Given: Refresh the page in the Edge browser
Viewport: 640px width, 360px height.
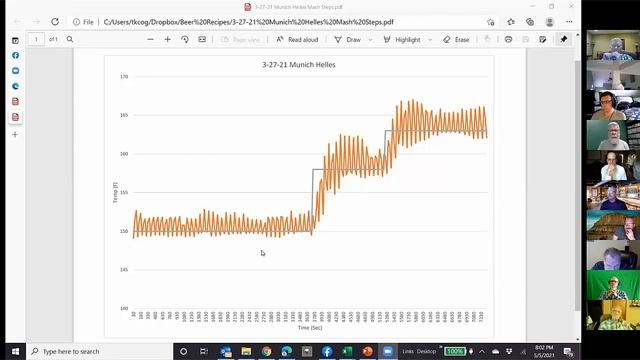Looking at the screenshot, I should (55, 22).
